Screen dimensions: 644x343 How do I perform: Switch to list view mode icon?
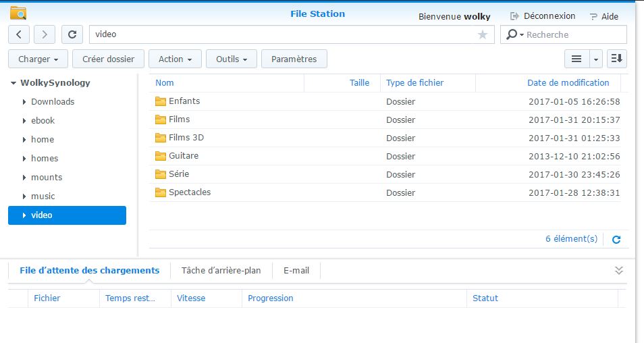[x=576, y=59]
